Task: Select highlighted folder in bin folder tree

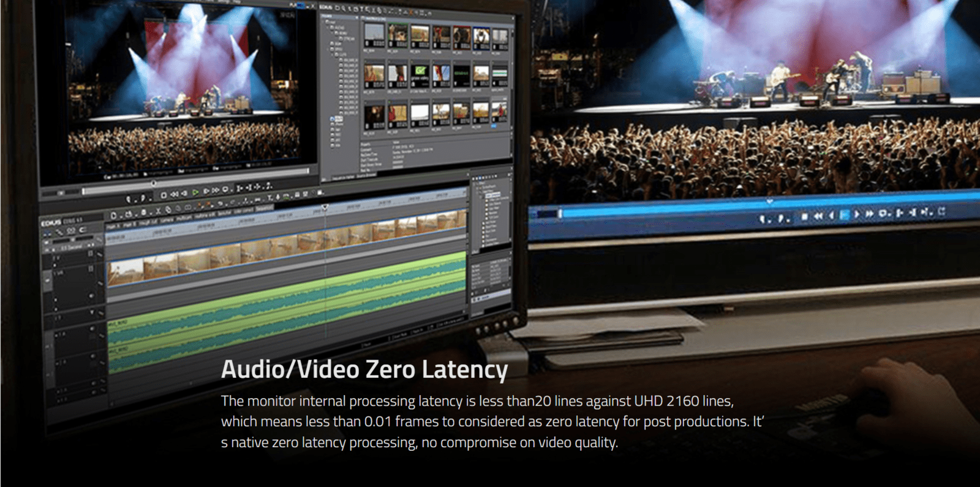Action: (x=338, y=120)
